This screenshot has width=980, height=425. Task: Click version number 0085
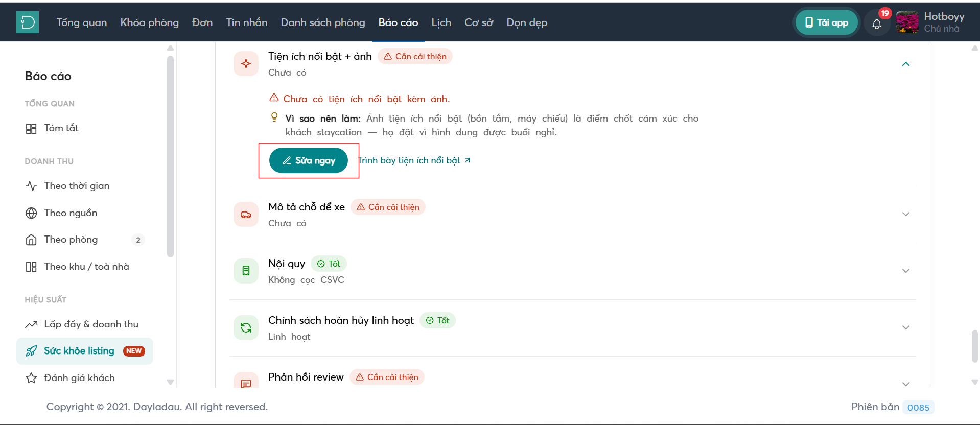coord(918,407)
